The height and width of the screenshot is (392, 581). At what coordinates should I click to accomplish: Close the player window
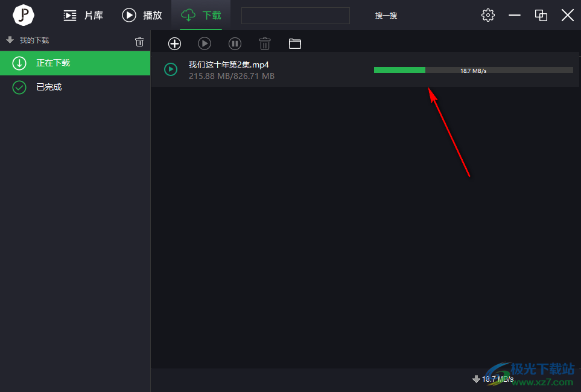tap(567, 15)
